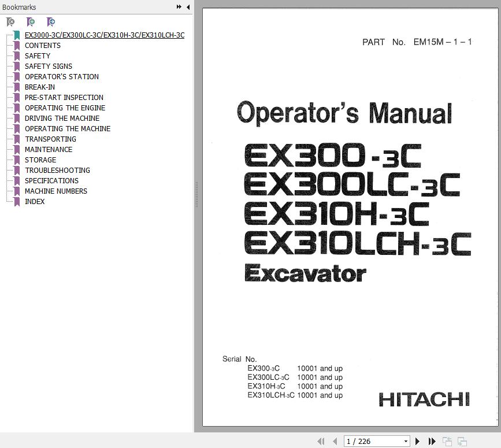Go to the next page
The width and height of the screenshot is (501, 448).
(417, 441)
